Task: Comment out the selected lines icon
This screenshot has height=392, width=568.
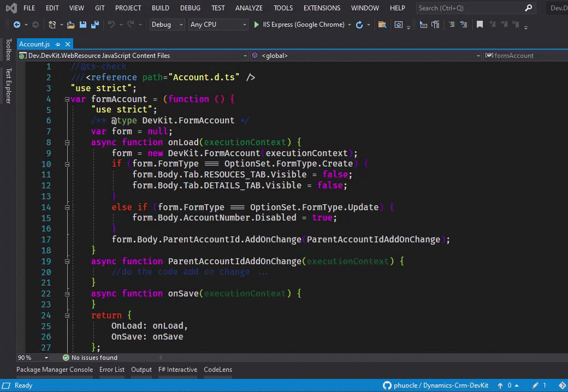Action: (452, 25)
